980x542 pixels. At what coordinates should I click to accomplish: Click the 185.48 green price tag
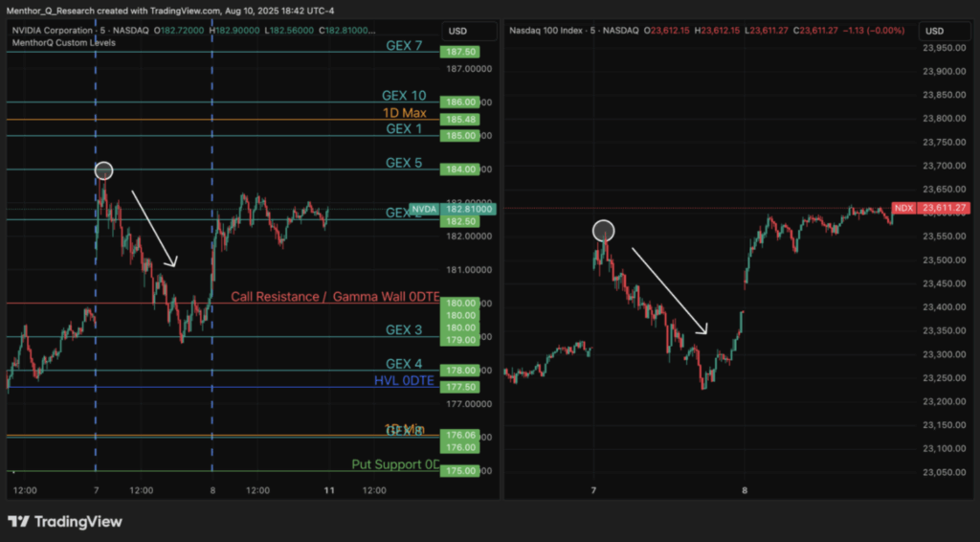460,120
